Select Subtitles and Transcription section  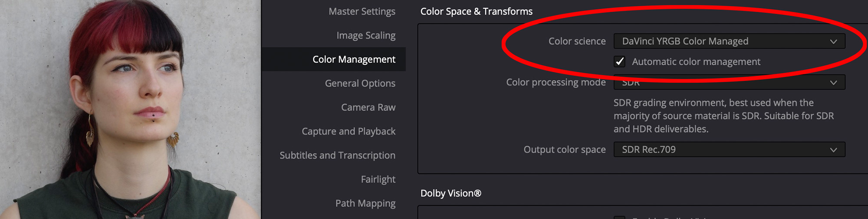tap(337, 155)
